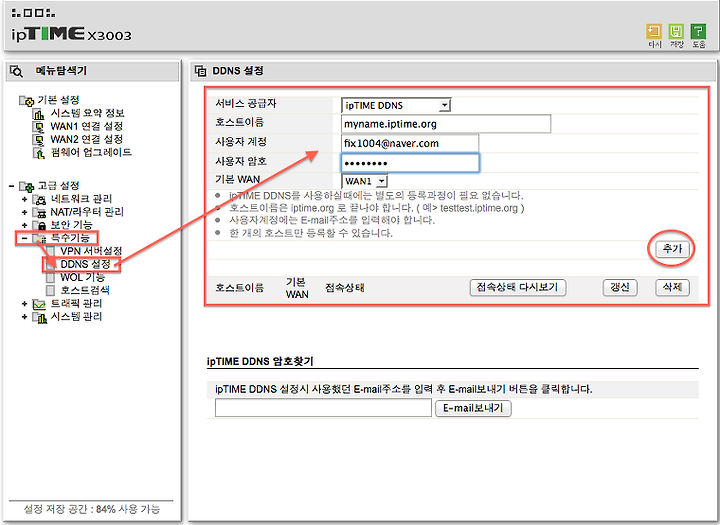720x525 pixels.
Task: Open 펌웨어 업그레이드 menu item
Action: point(91,152)
